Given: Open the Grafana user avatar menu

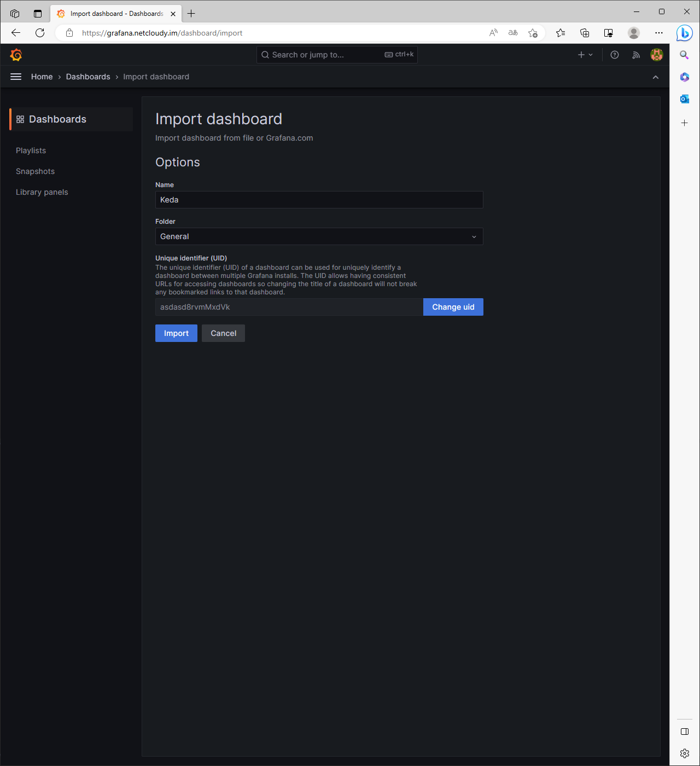Looking at the screenshot, I should coord(657,55).
